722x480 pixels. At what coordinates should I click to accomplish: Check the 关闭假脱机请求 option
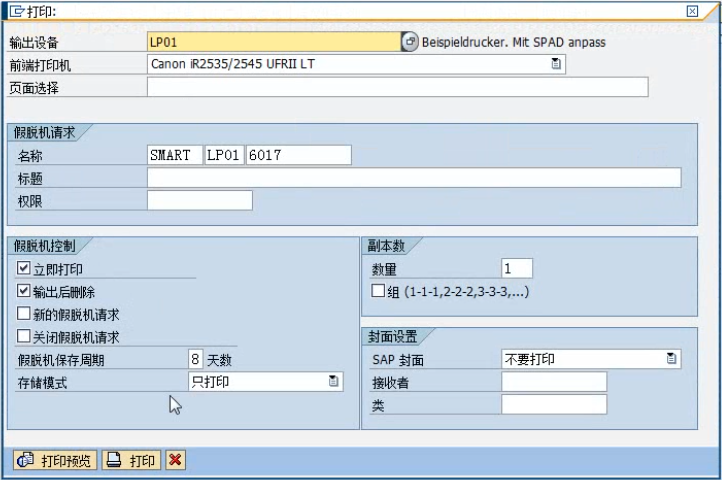click(x=25, y=337)
